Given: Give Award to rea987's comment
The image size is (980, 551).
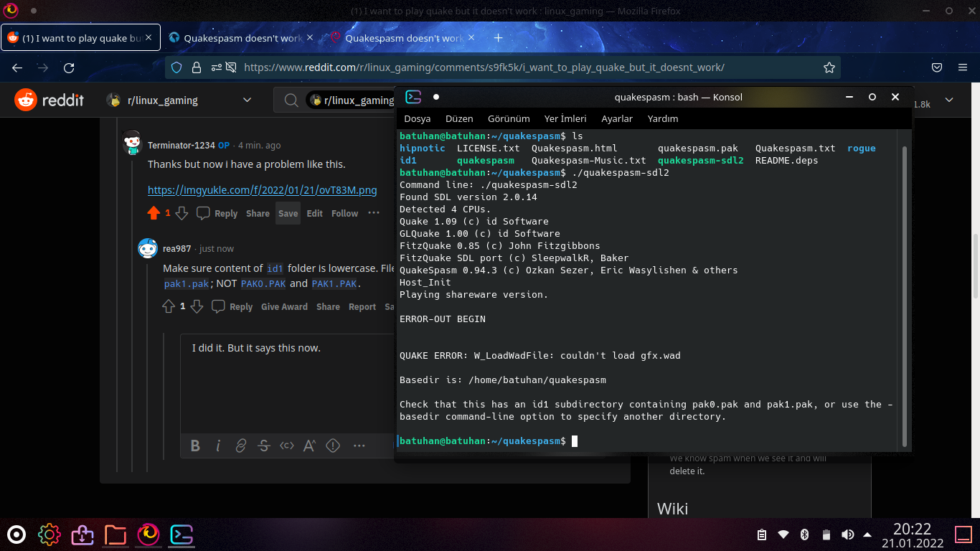Looking at the screenshot, I should [284, 306].
